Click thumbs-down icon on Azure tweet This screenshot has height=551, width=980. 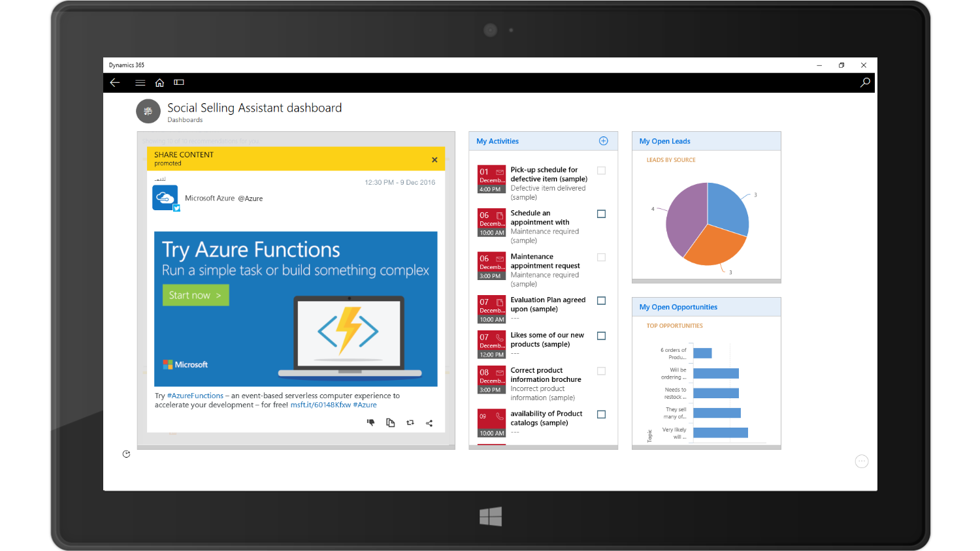(370, 422)
